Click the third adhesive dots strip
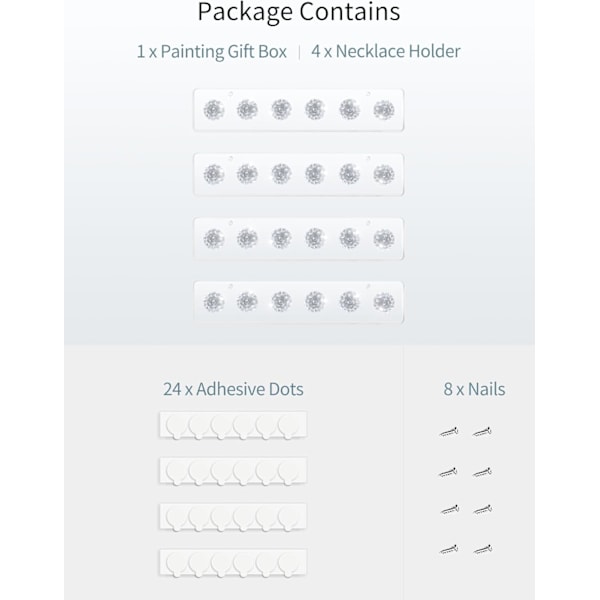600x600 pixels. coord(233,517)
